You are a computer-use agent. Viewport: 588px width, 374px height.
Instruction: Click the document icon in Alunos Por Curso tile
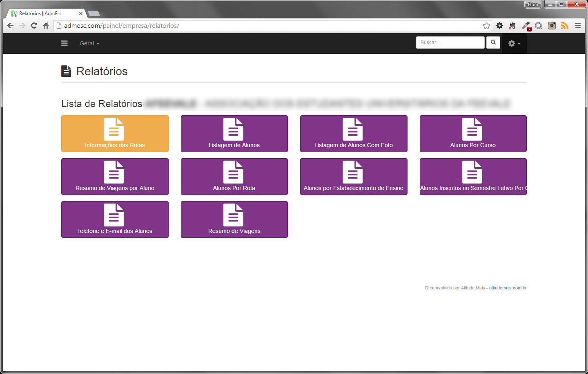pos(472,129)
